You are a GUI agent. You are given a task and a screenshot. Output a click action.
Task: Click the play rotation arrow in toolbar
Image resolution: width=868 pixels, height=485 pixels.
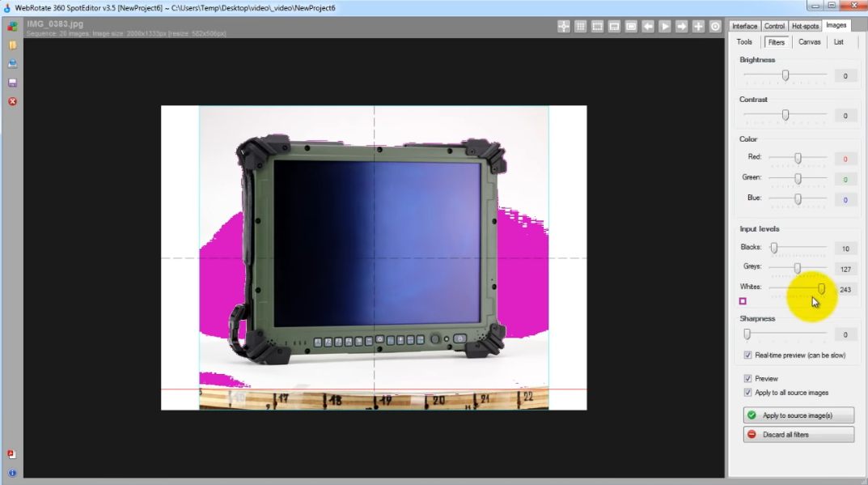tap(665, 27)
